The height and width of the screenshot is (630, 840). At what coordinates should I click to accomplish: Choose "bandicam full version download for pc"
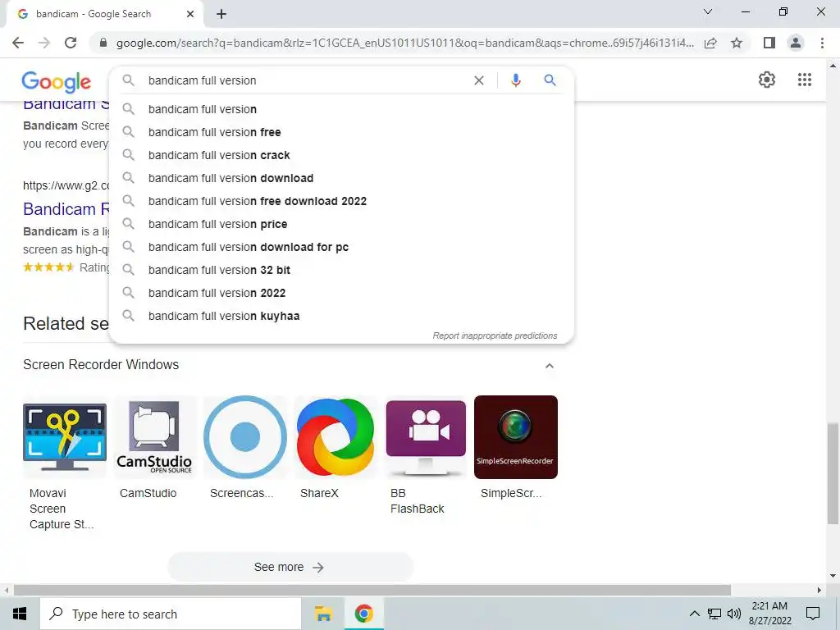point(342,248)
